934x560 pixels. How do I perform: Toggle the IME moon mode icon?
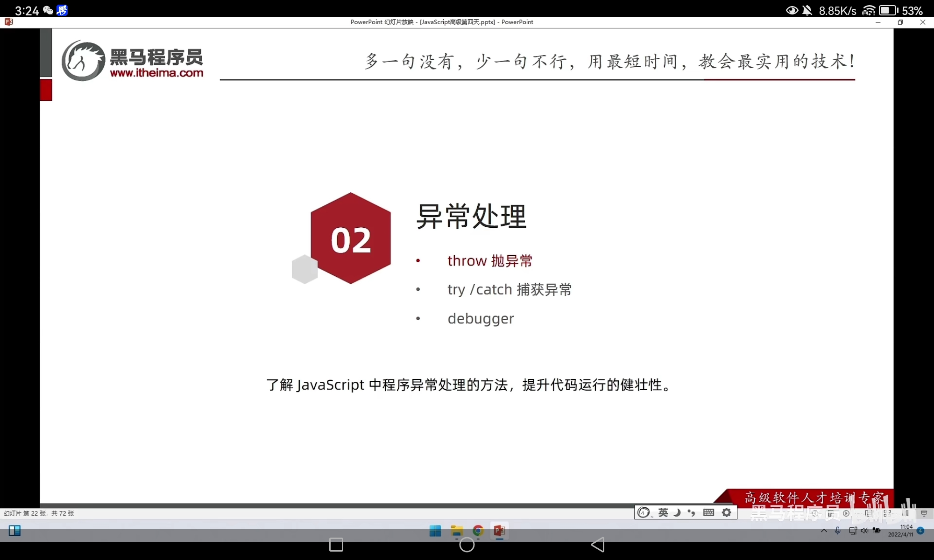(677, 512)
